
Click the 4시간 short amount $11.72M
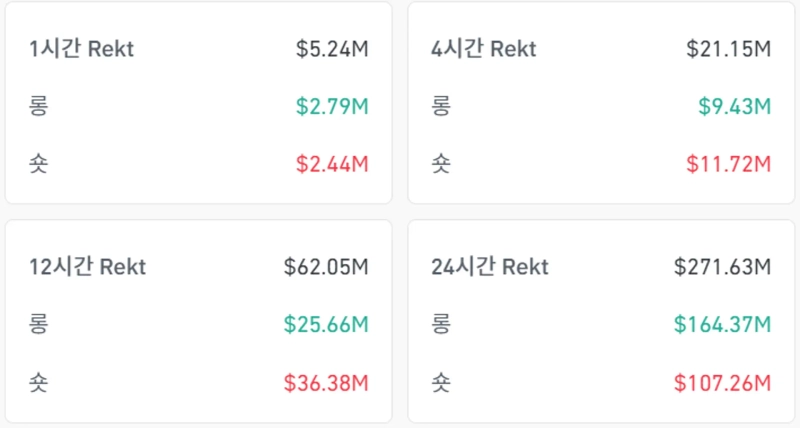click(x=728, y=163)
